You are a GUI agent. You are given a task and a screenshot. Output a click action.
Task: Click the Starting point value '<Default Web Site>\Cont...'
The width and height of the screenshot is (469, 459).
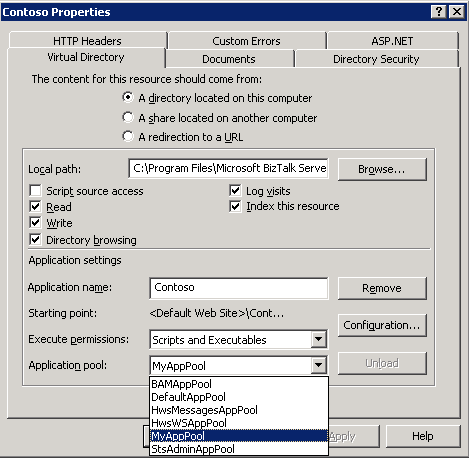coord(217,313)
